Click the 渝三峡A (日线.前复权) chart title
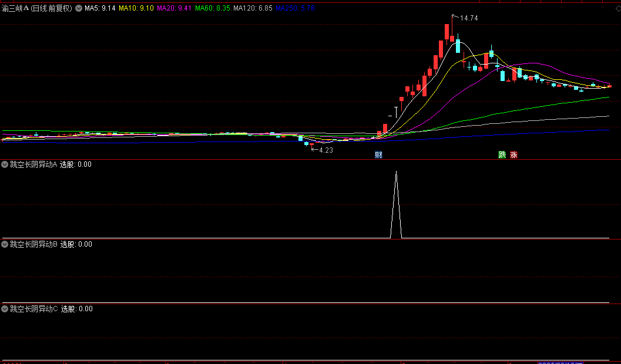The height and width of the screenshot is (364, 621). pos(37,8)
